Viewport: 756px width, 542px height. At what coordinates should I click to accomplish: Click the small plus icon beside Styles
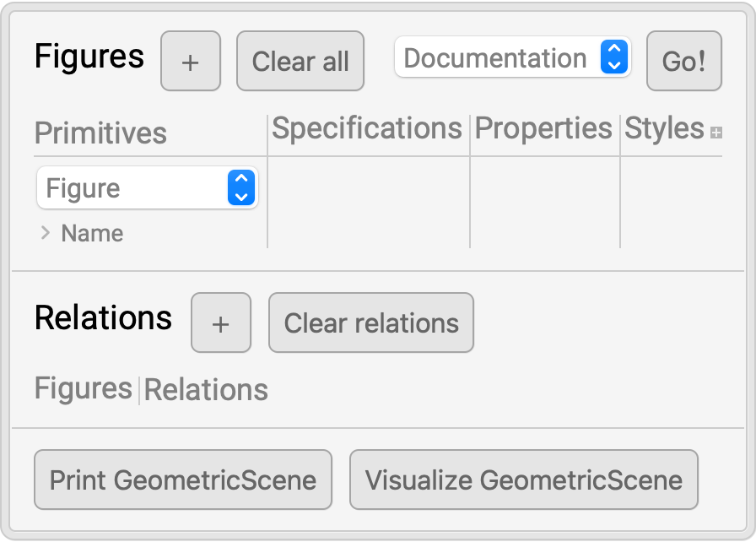[716, 133]
